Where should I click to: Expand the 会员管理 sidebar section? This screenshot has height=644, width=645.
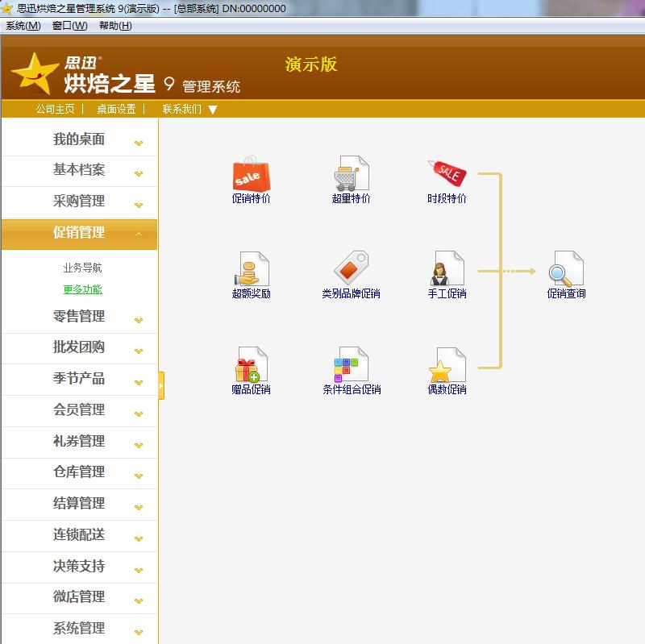[x=79, y=410]
